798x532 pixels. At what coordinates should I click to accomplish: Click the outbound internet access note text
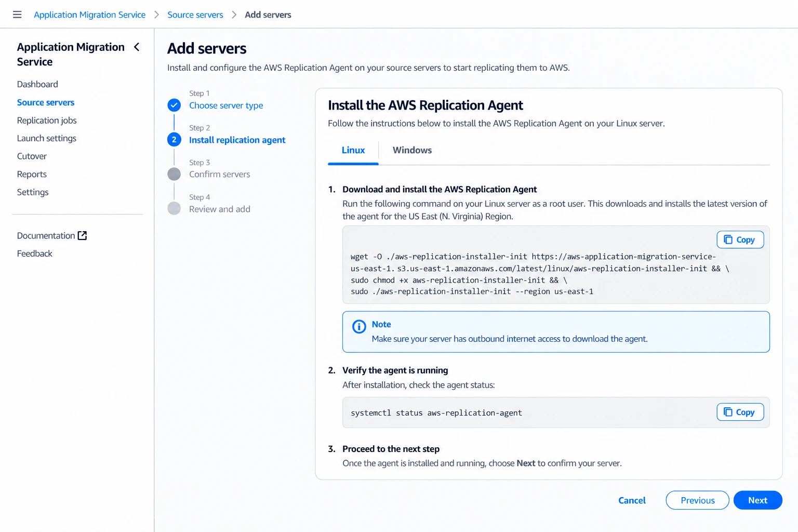[510, 339]
